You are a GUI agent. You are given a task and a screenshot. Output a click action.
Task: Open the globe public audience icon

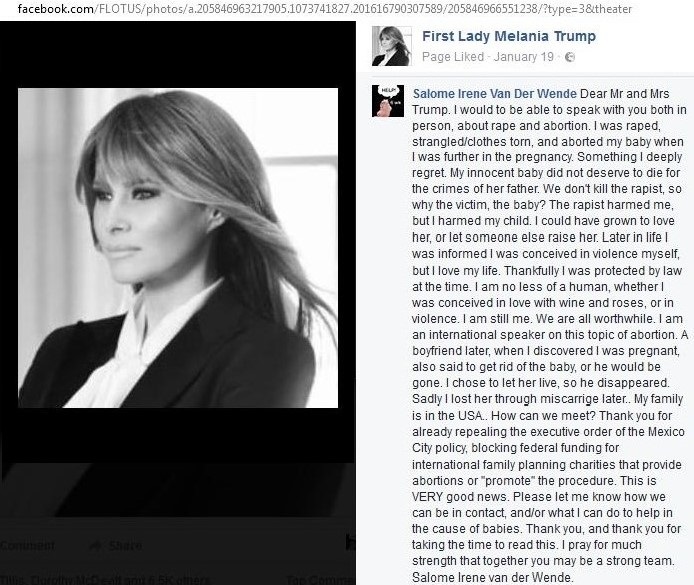pos(570,57)
